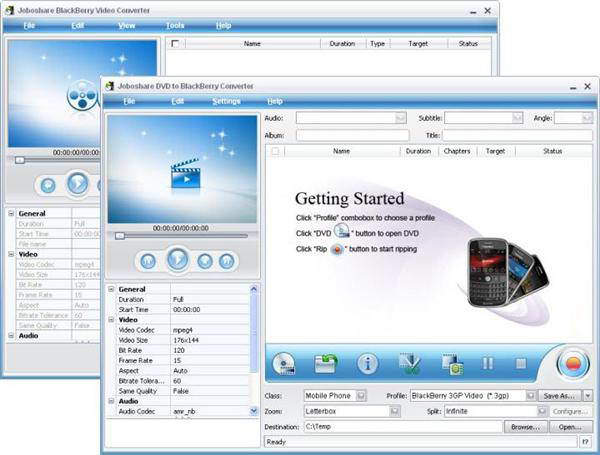The width and height of the screenshot is (600, 455).
Task: Open the Angle dropdown
Action: pos(587,118)
